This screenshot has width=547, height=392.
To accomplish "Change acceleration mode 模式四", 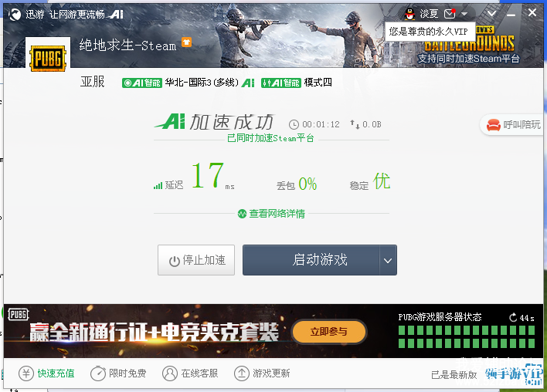I will click(318, 83).
